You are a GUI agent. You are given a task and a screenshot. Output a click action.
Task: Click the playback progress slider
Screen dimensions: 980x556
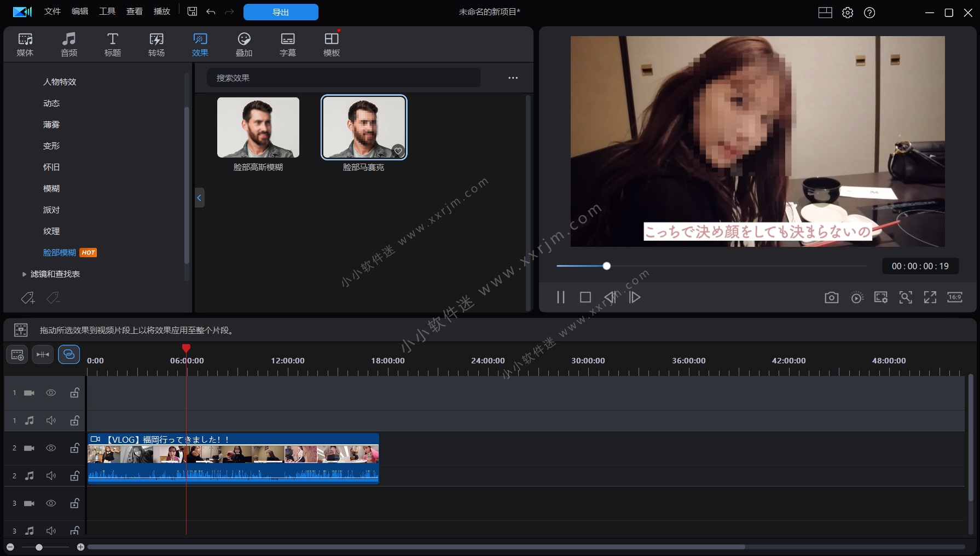click(x=606, y=265)
